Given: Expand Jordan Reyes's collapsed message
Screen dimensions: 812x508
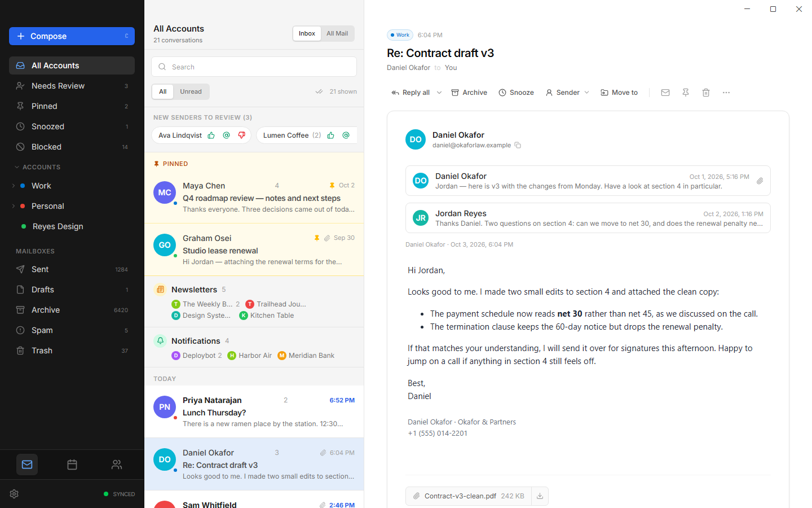Looking at the screenshot, I should tap(588, 218).
